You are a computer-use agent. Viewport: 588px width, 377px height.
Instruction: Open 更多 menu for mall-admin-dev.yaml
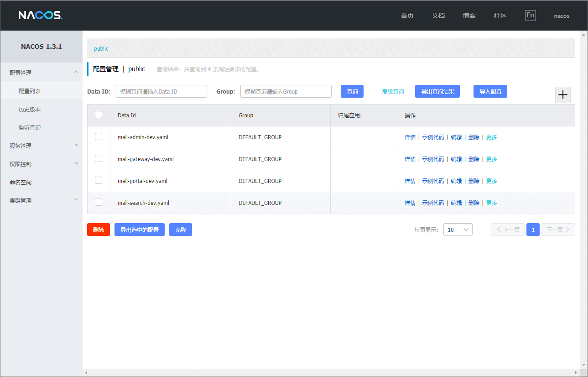pos(491,137)
